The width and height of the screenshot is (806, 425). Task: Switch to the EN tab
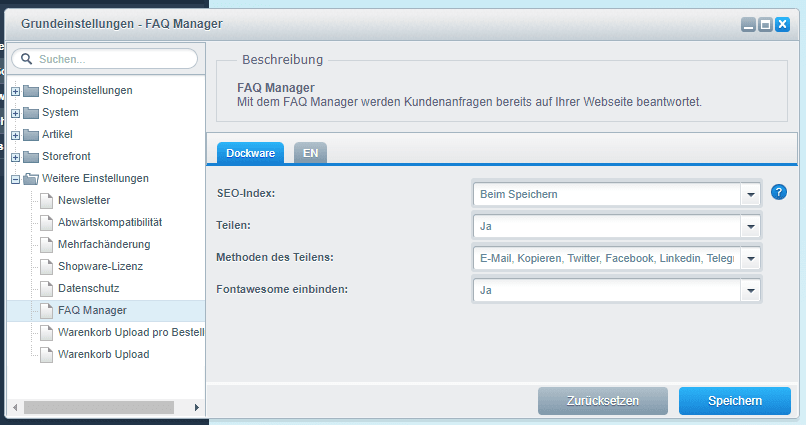(310, 153)
